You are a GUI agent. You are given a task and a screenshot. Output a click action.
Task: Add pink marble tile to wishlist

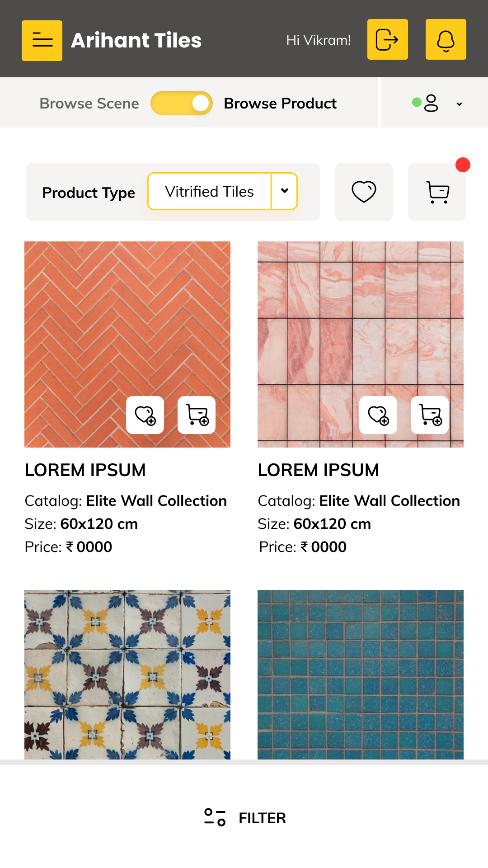378,415
